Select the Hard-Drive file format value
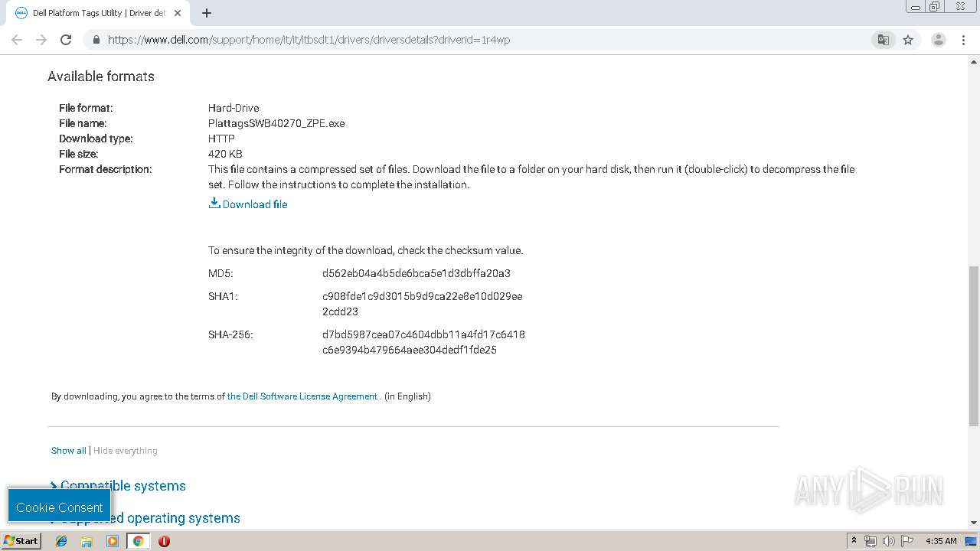This screenshot has height=551, width=980. pos(234,108)
